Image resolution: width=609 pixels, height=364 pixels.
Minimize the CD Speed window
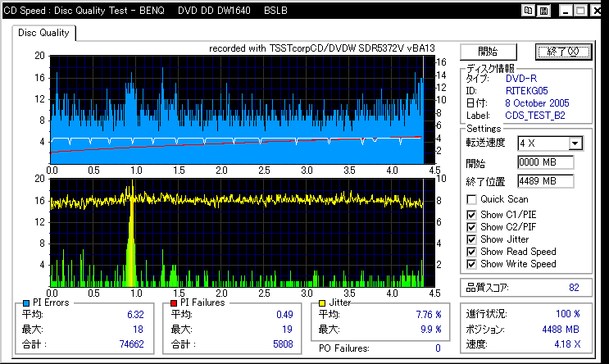(566, 11)
